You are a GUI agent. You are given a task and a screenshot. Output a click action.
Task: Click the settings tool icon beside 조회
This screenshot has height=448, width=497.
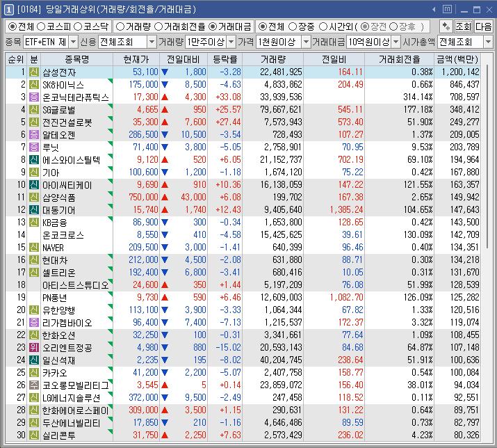[x=446, y=26]
